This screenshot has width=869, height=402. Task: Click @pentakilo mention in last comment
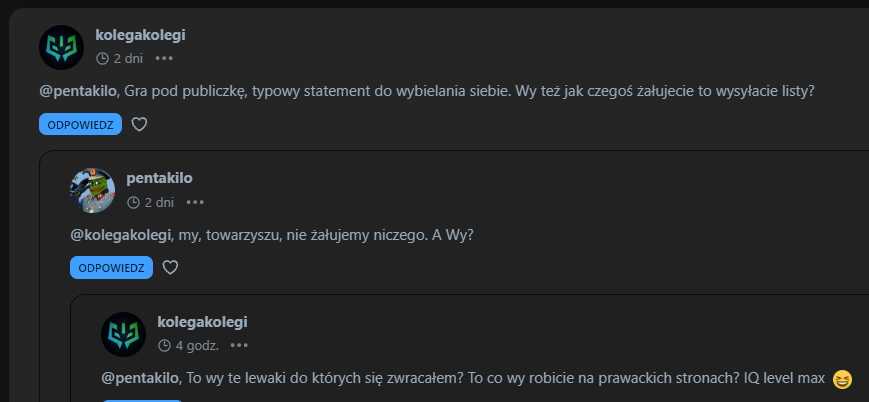coord(142,379)
